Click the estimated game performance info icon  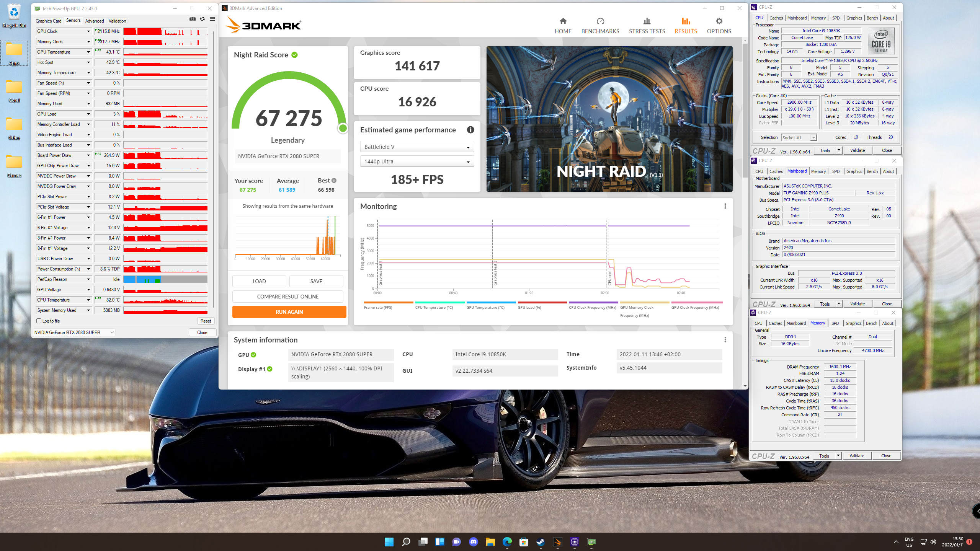[x=470, y=130]
